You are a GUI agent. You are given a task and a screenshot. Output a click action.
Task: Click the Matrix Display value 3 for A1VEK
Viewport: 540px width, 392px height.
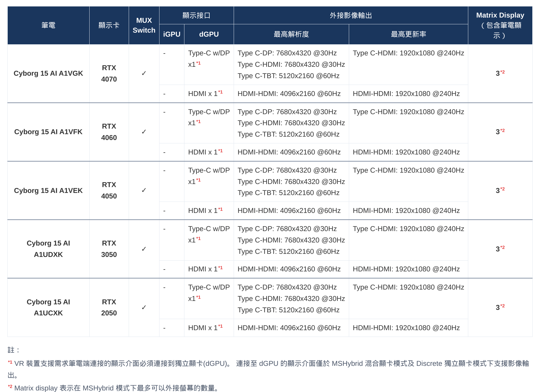500,190
